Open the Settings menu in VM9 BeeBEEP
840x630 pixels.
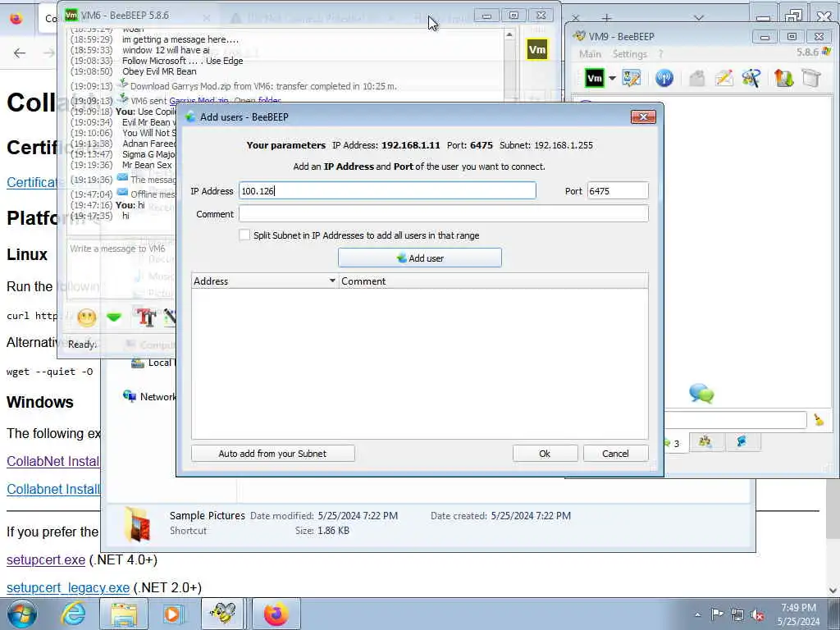629,54
